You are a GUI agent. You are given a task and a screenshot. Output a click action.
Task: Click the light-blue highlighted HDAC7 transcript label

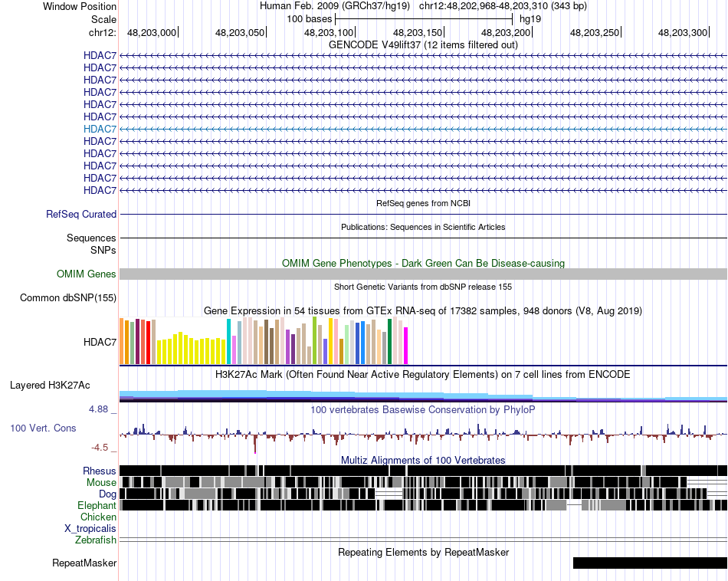pos(100,129)
